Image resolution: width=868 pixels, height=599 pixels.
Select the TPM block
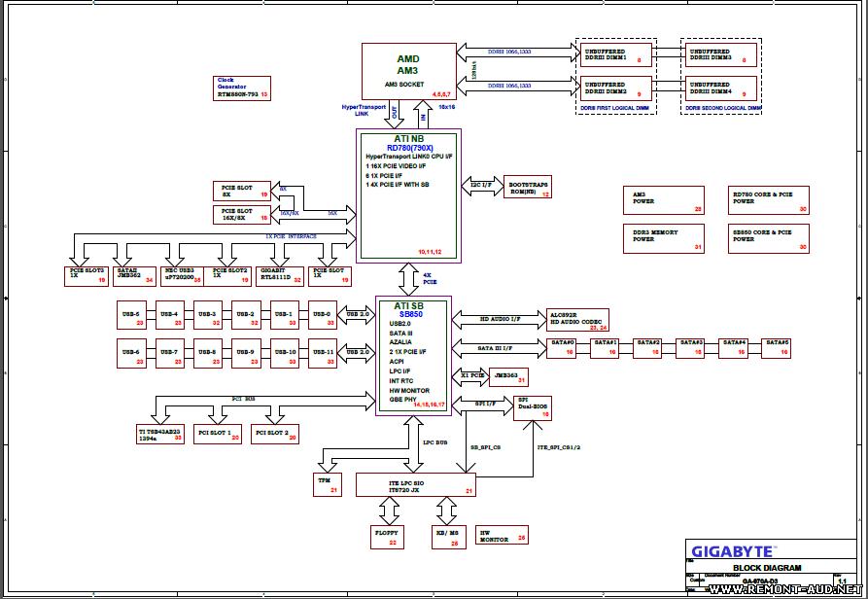coord(326,484)
